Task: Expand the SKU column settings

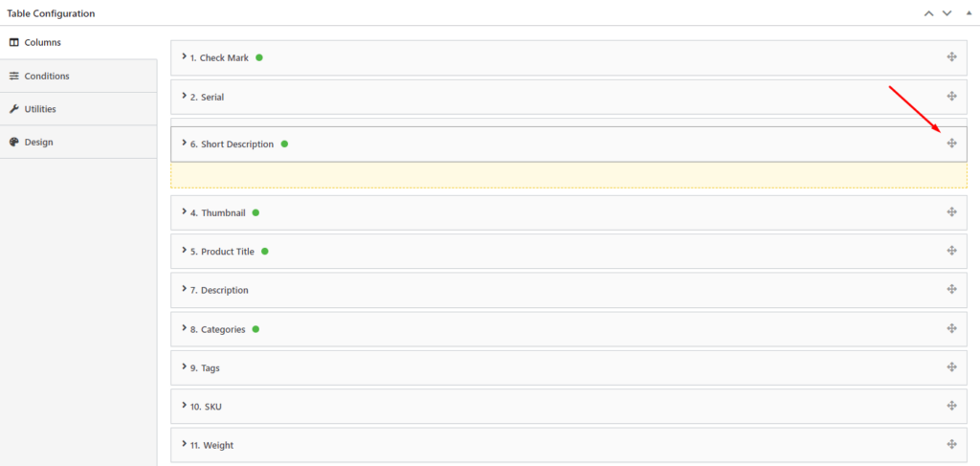Action: pos(184,406)
